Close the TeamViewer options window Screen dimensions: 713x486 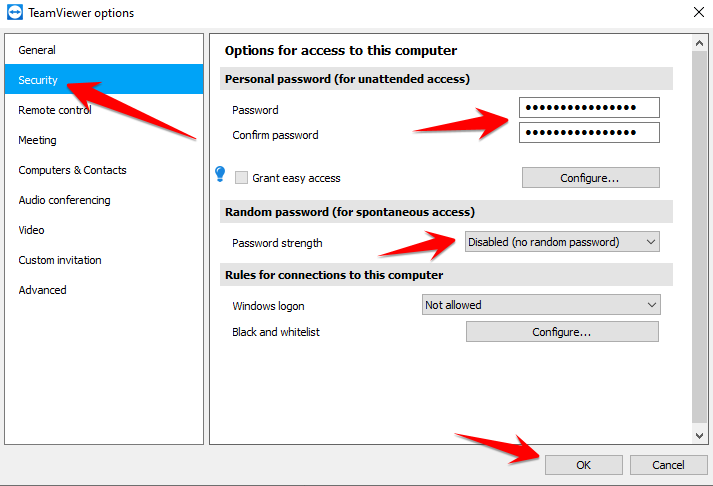[x=699, y=12]
